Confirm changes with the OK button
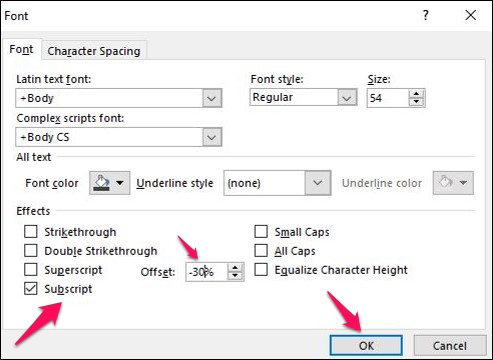The width and height of the screenshot is (493, 360). tap(366, 346)
